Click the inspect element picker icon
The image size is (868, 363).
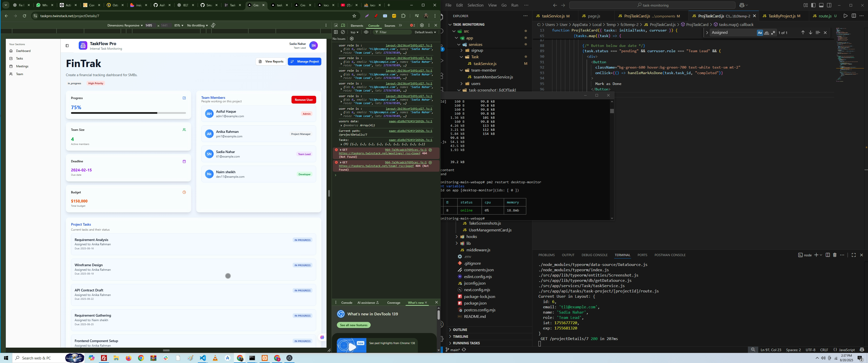(x=336, y=25)
